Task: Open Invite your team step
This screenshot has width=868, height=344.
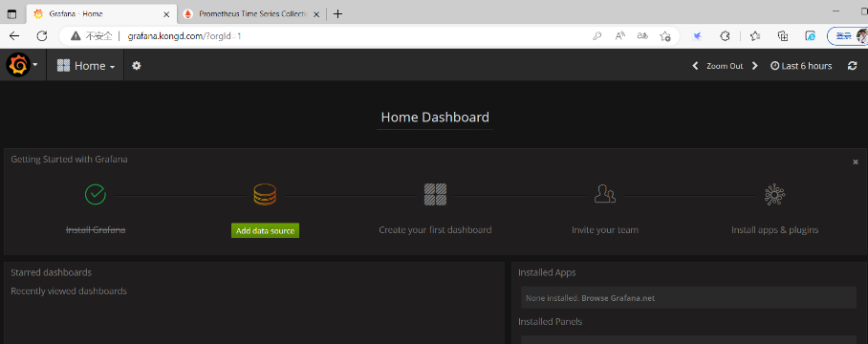Action: 605,230
